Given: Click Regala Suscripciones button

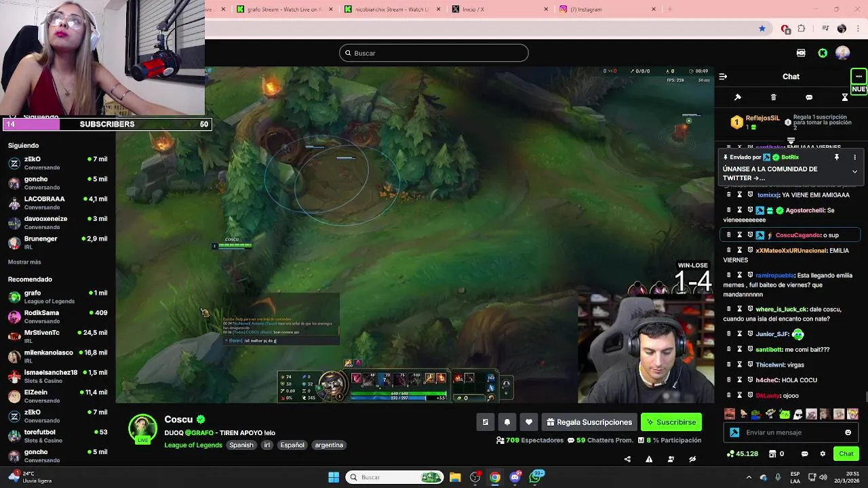Looking at the screenshot, I should tap(589, 422).
